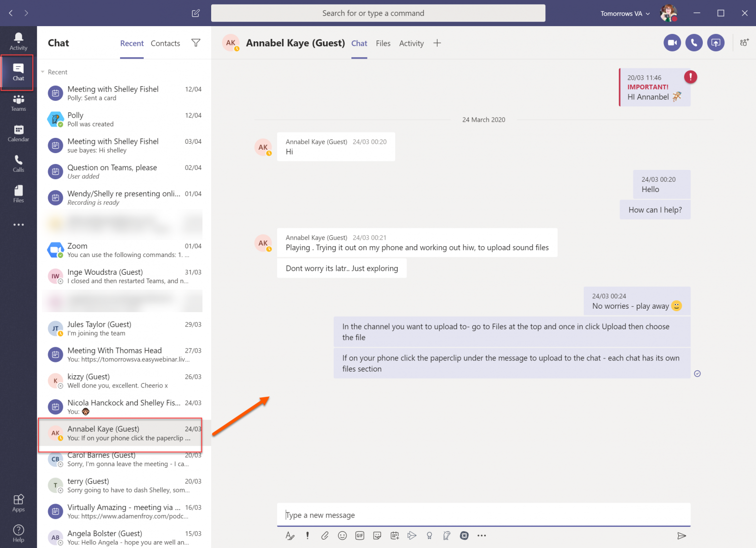Screen dimensions: 756x548
Task: Send the message with the arrow button
Action: coord(682,536)
